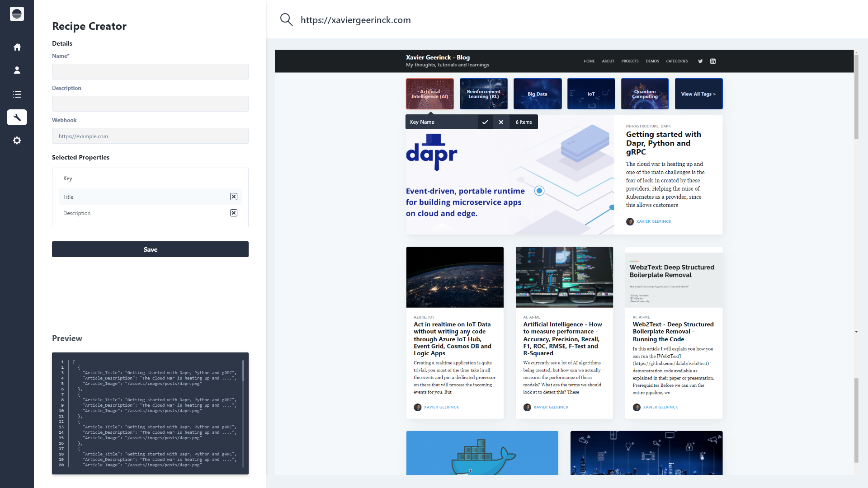Cancel key name with X icon
The image size is (868, 488).
coord(501,122)
